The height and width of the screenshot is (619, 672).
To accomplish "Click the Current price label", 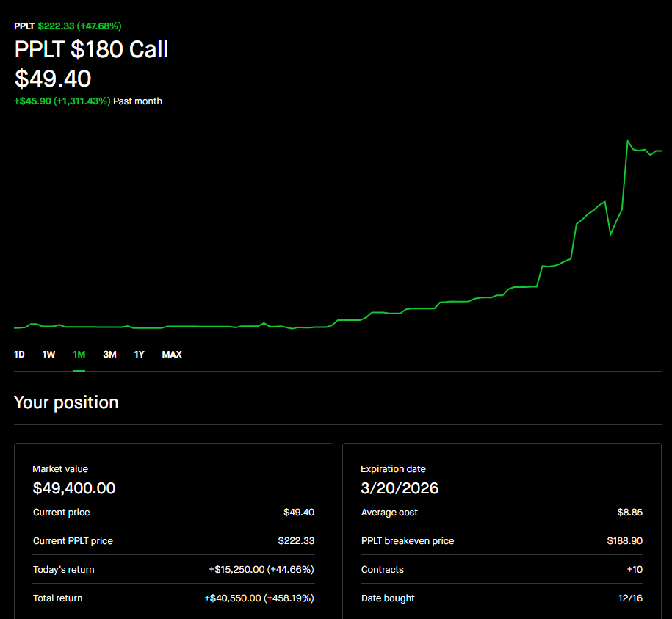I will point(61,513).
